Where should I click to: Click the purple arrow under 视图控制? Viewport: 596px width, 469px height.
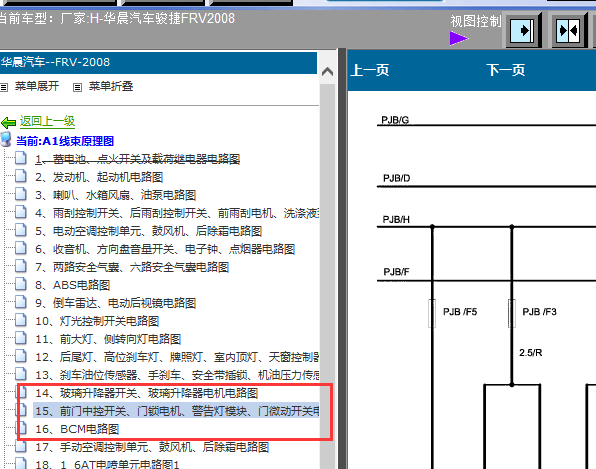(x=459, y=38)
